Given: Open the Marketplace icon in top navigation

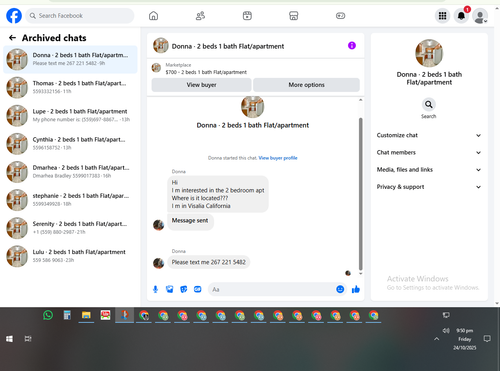Looking at the screenshot, I should pos(294,16).
